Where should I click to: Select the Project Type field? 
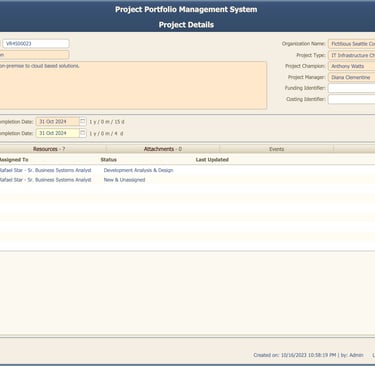tap(351, 55)
